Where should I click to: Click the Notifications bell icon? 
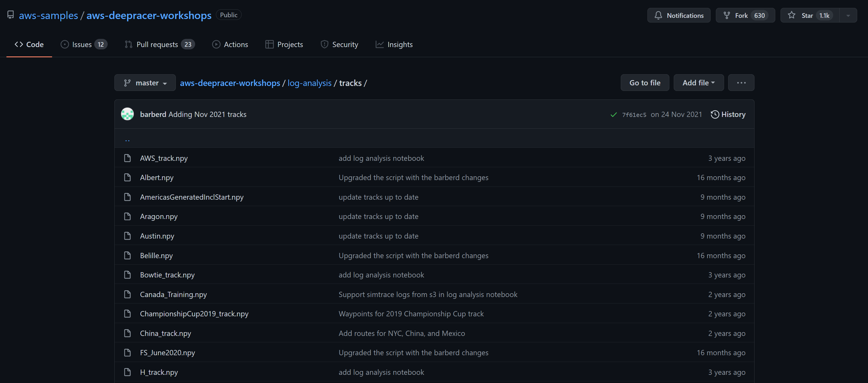[x=658, y=15]
